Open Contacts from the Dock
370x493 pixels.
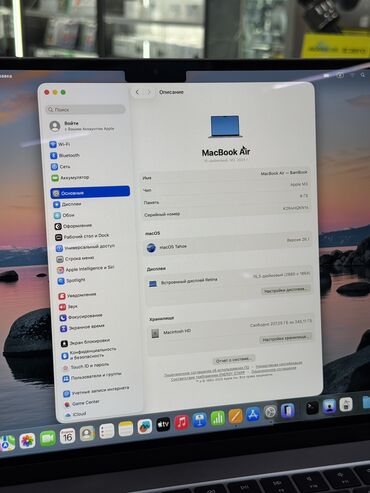click(87, 433)
